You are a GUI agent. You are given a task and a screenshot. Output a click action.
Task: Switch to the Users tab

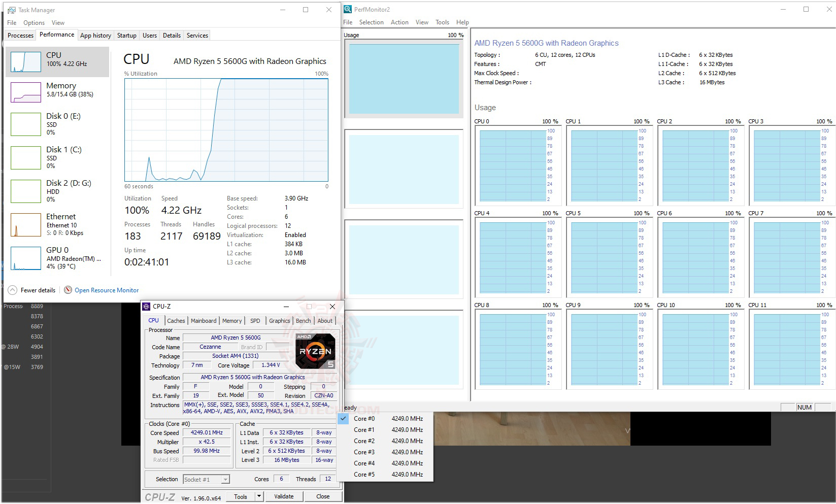click(150, 36)
